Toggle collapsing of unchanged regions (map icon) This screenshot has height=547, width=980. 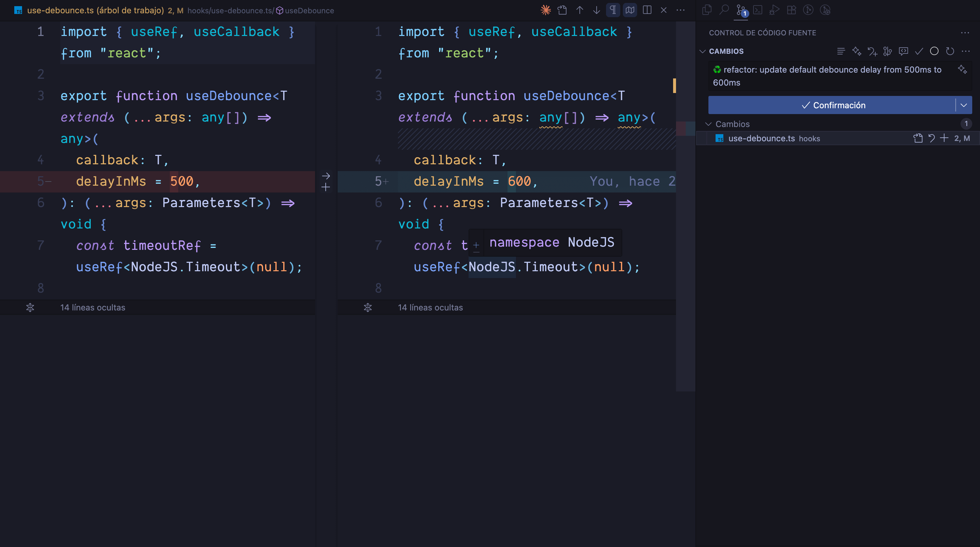(630, 10)
